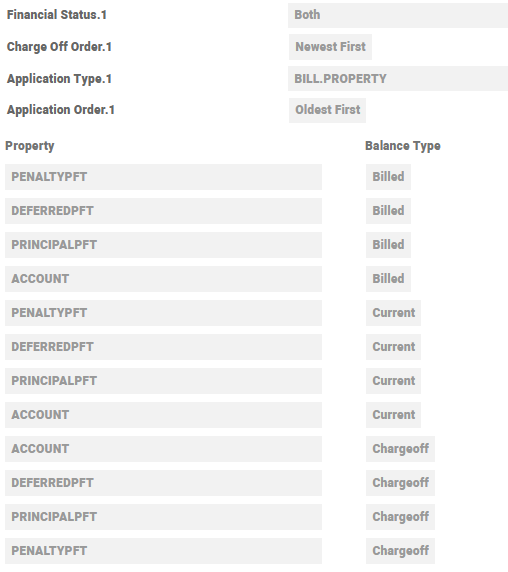Select the Billed balance type beside first PENALTYPFT
This screenshot has width=508, height=572.
coord(388,177)
